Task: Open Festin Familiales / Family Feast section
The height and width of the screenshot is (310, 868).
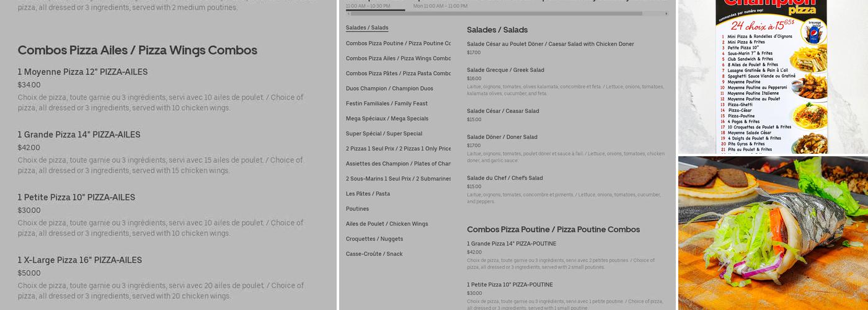Action: (x=387, y=104)
